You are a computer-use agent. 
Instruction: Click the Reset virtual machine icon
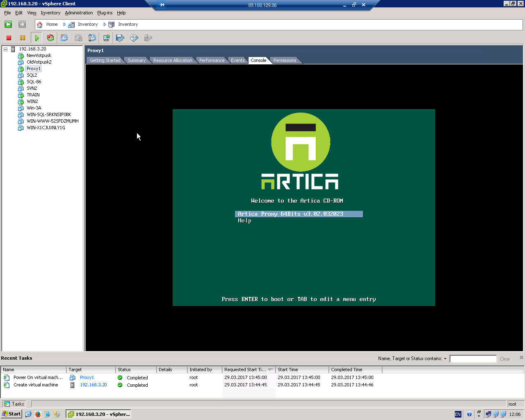click(50, 38)
